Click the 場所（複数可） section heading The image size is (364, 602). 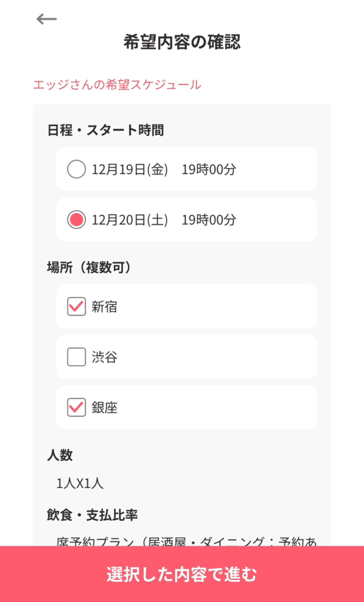coord(89,267)
